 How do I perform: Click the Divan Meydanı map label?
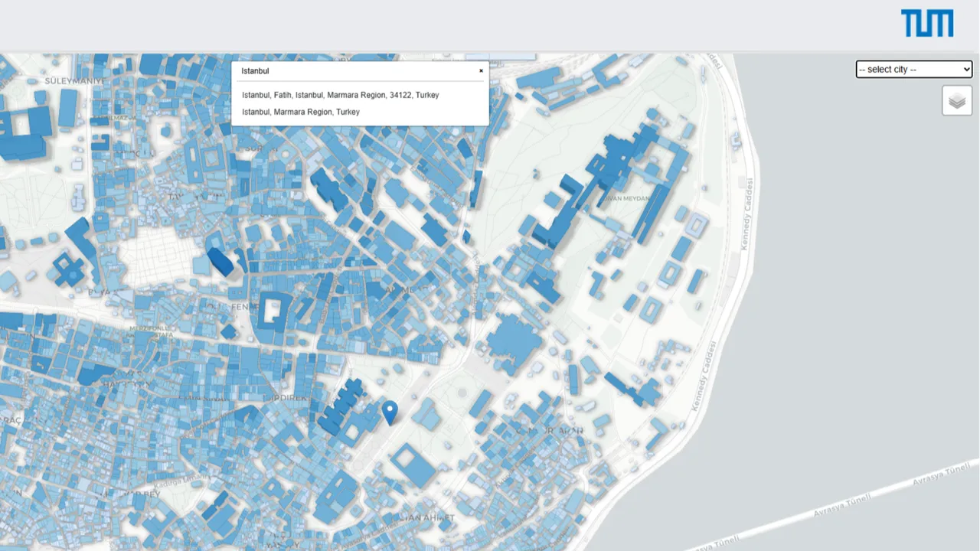[626, 199]
